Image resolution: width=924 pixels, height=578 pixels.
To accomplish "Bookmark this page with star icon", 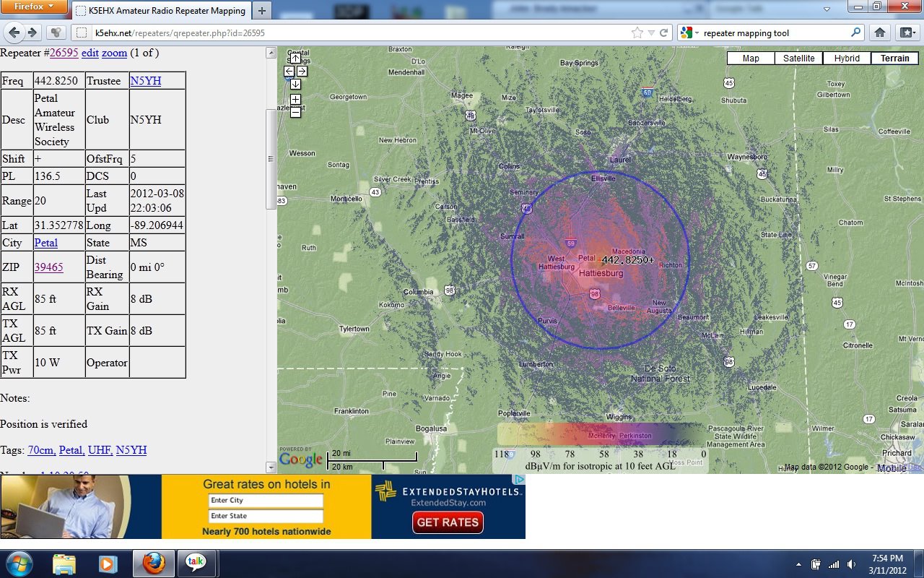I will pos(637,33).
